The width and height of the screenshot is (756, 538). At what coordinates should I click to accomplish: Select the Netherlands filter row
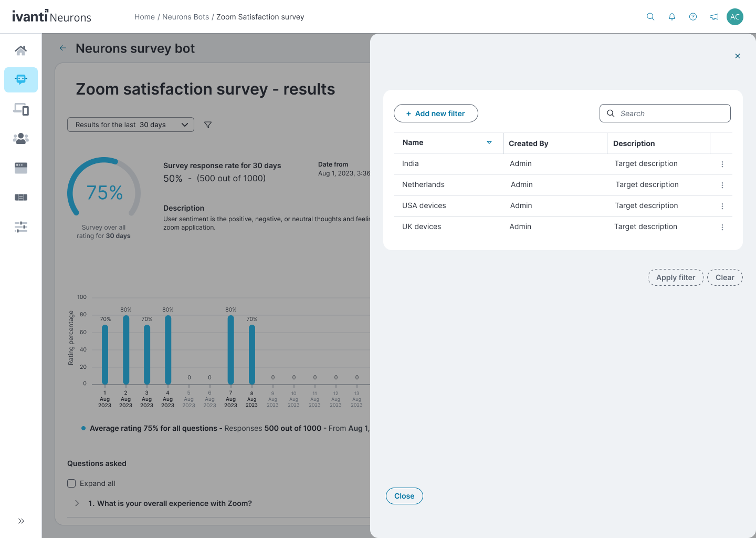pos(563,185)
